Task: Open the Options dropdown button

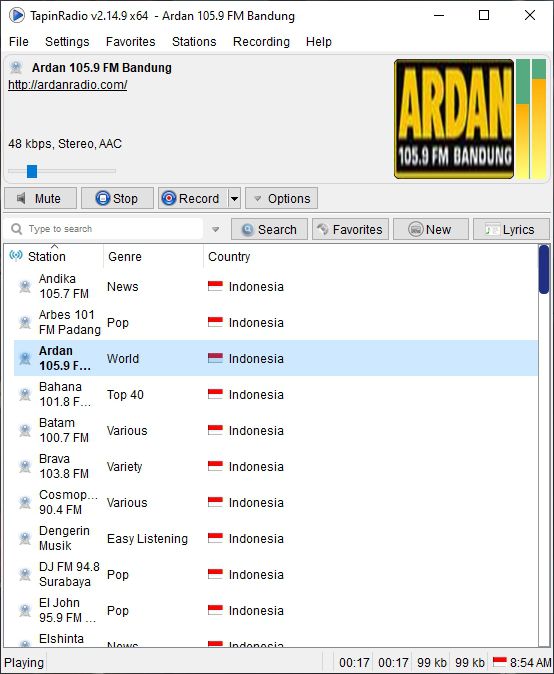Action: tap(282, 198)
